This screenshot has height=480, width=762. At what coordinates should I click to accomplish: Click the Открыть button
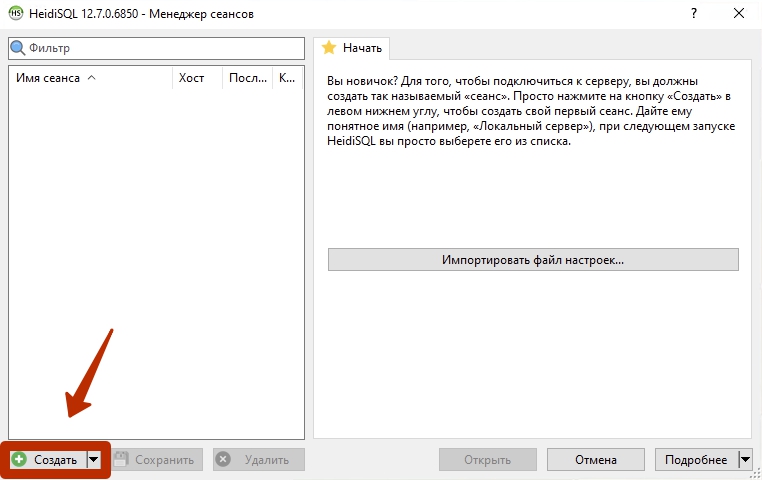click(x=487, y=460)
